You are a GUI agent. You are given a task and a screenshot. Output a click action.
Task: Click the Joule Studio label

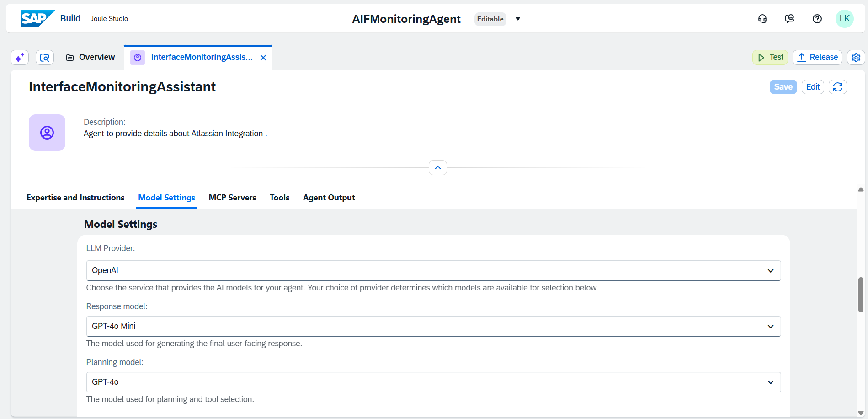[109, 19]
